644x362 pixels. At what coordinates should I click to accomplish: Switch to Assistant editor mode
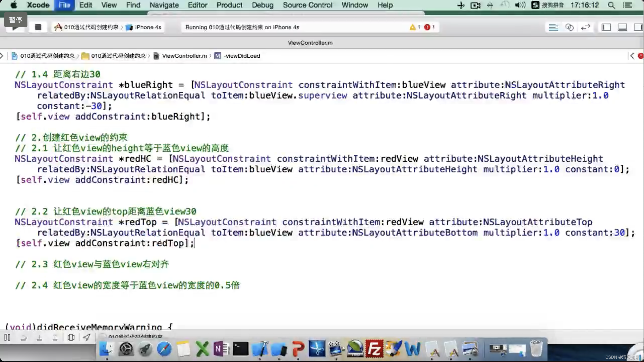(x=569, y=27)
